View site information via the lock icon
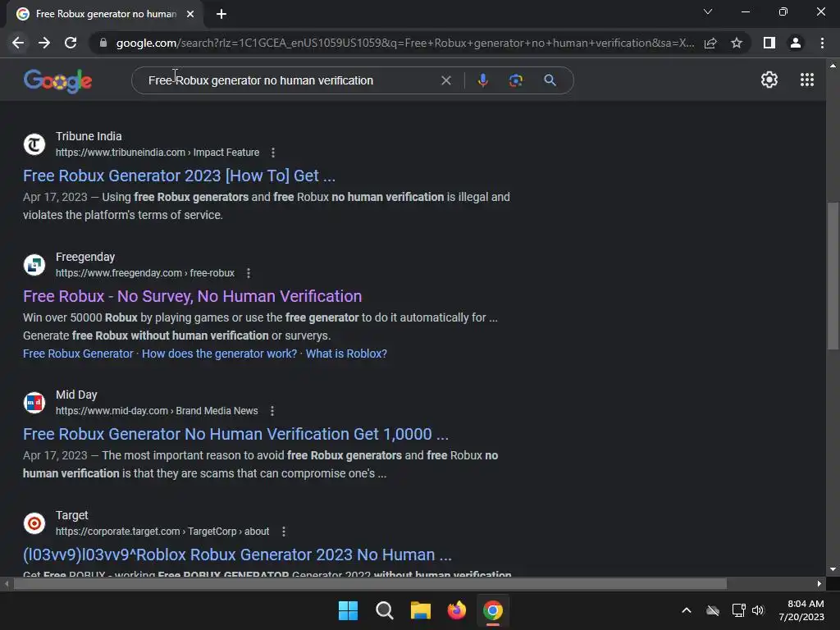 (x=103, y=43)
